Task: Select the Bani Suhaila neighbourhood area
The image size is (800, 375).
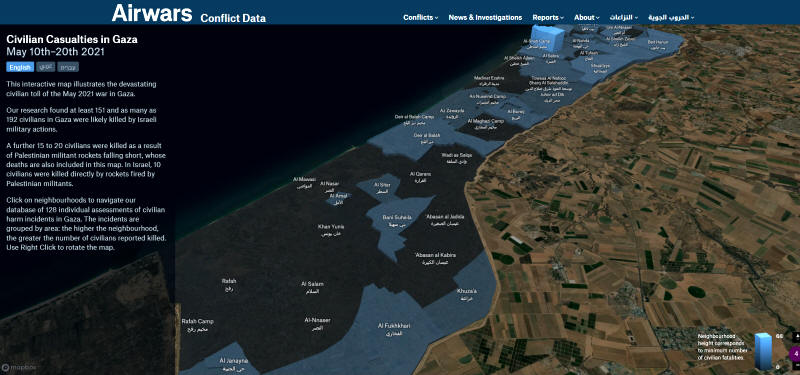Action: pyautogui.click(x=396, y=220)
